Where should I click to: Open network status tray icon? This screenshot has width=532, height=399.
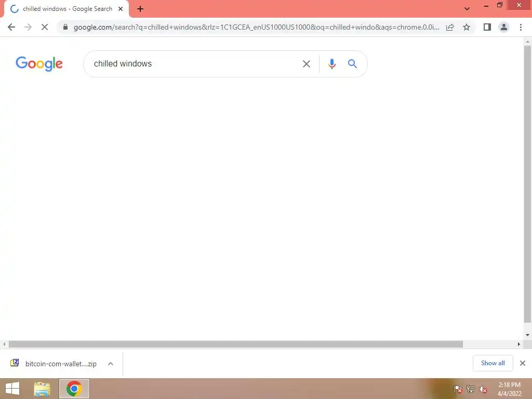(x=471, y=389)
